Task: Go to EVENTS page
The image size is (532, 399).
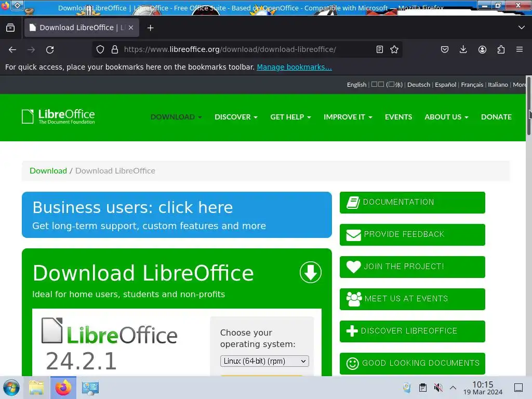Action: coord(398,117)
